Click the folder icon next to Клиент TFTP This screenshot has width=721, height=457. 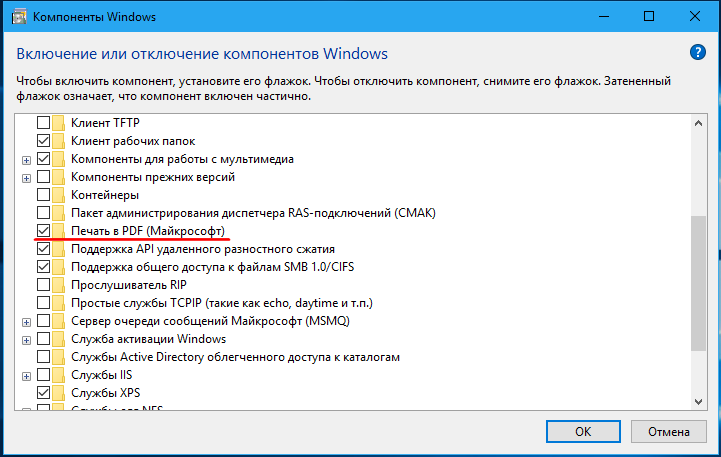[x=58, y=123]
